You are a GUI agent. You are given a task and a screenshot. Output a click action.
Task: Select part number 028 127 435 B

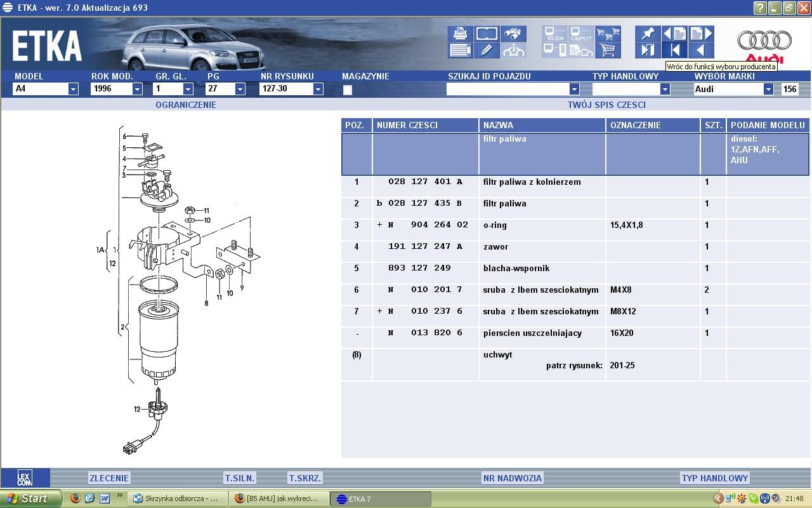click(425, 204)
